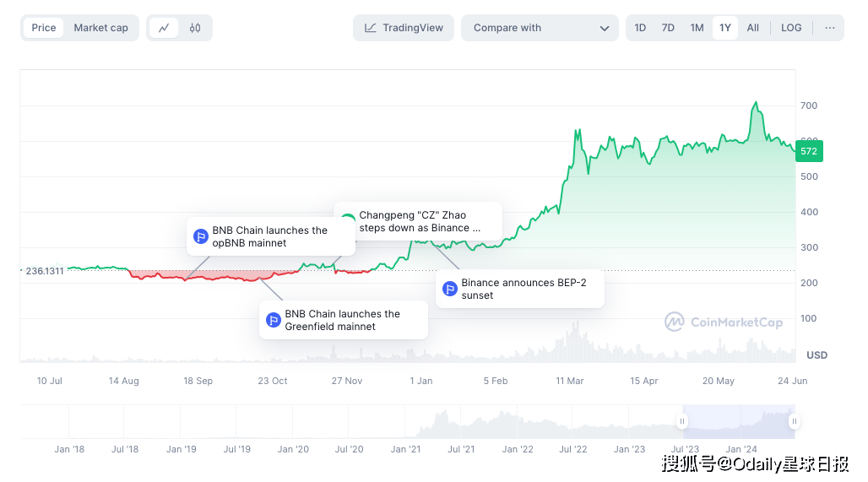This screenshot has height=482, width=868.
Task: Open more options ellipsis menu
Action: click(x=830, y=28)
